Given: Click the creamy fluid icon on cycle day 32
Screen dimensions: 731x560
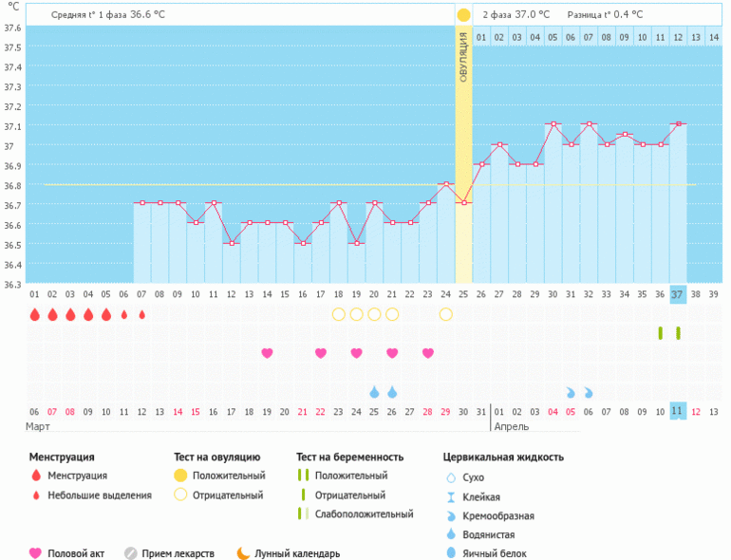Looking at the screenshot, I should tap(589, 392).
